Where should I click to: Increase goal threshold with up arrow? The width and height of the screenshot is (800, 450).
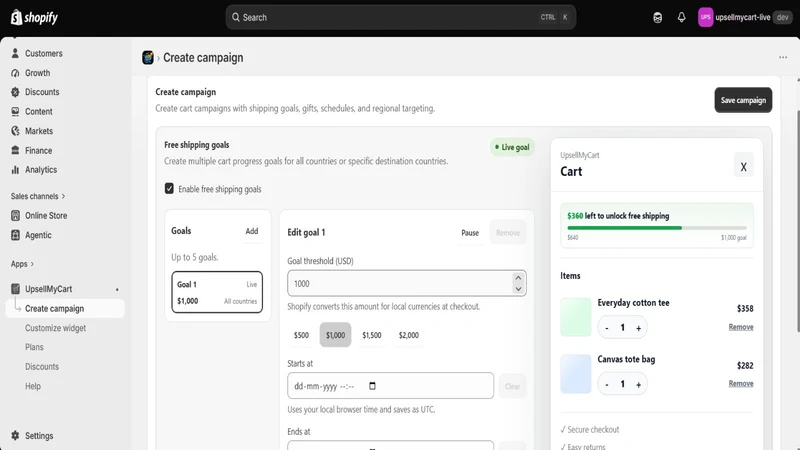click(x=518, y=278)
